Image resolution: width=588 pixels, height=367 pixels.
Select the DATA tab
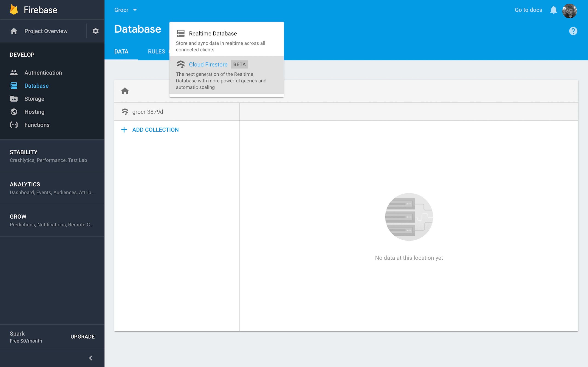(122, 51)
